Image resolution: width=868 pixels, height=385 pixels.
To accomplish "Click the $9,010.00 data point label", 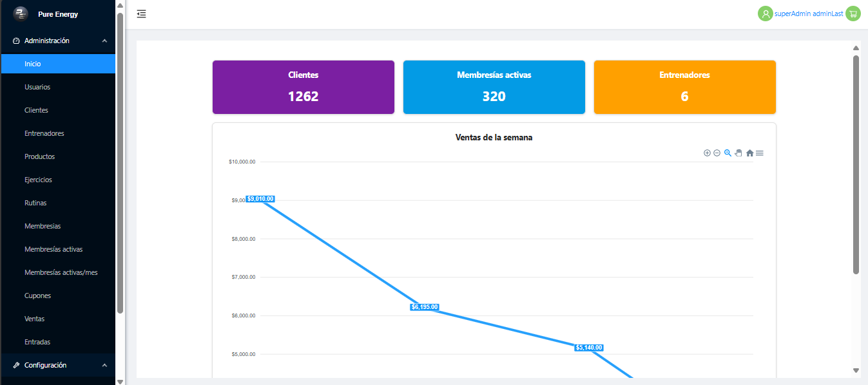I will pos(260,199).
